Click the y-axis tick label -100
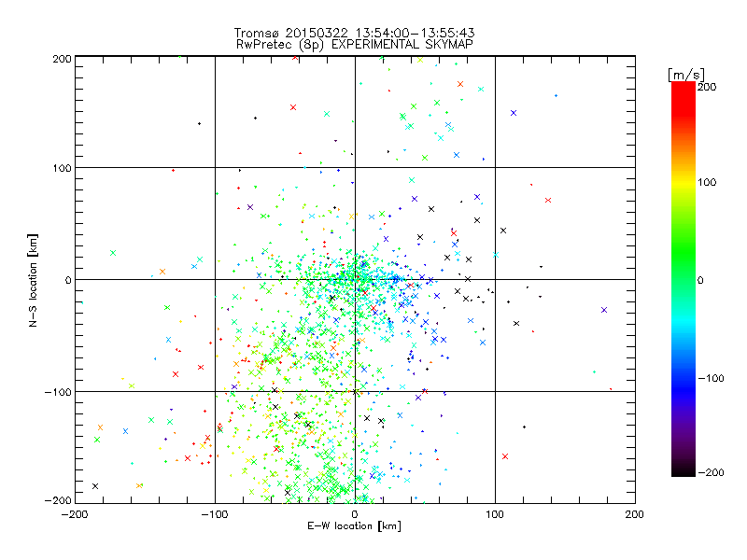 [x=58, y=392]
